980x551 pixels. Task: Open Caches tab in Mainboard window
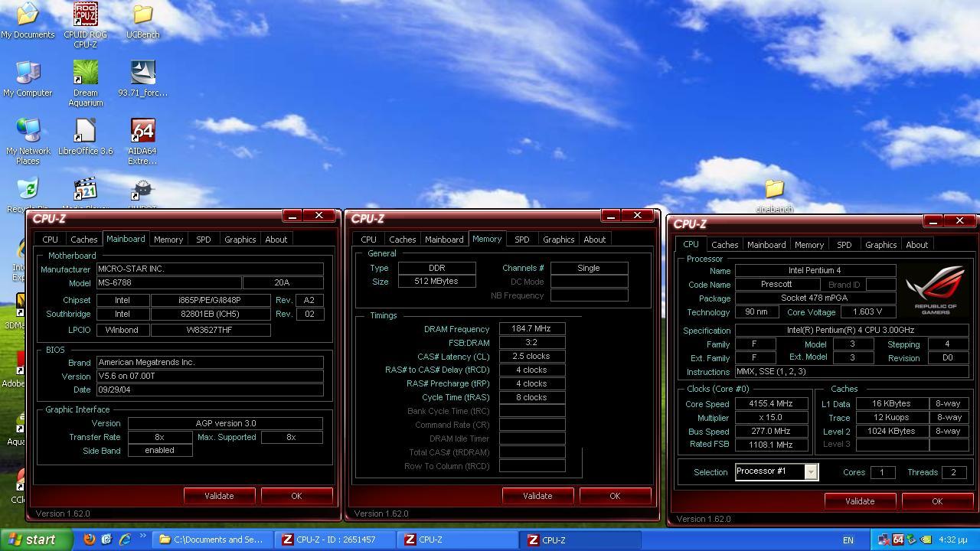coord(83,240)
